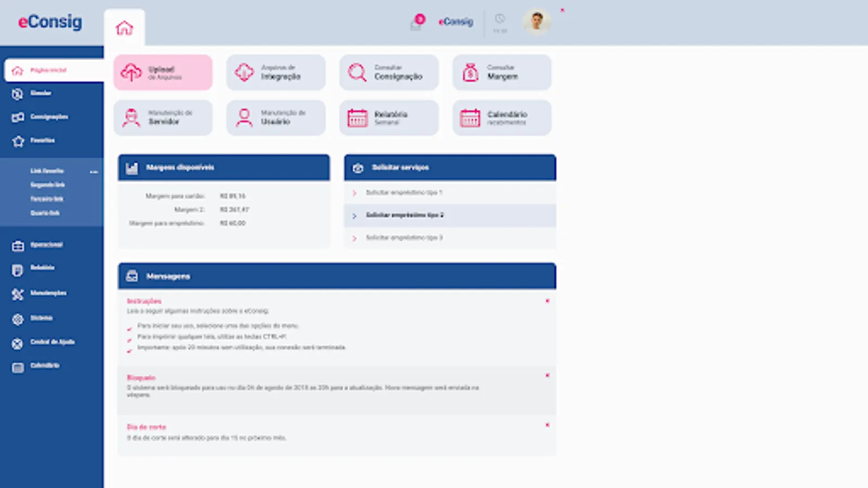
Task: Open the Upload de Arquivos tool
Action: click(163, 72)
